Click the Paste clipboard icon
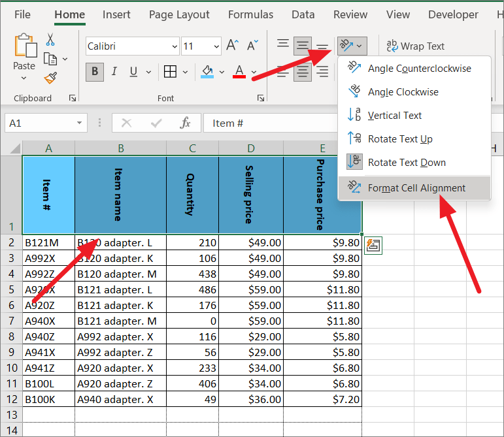504x437 pixels. click(25, 46)
